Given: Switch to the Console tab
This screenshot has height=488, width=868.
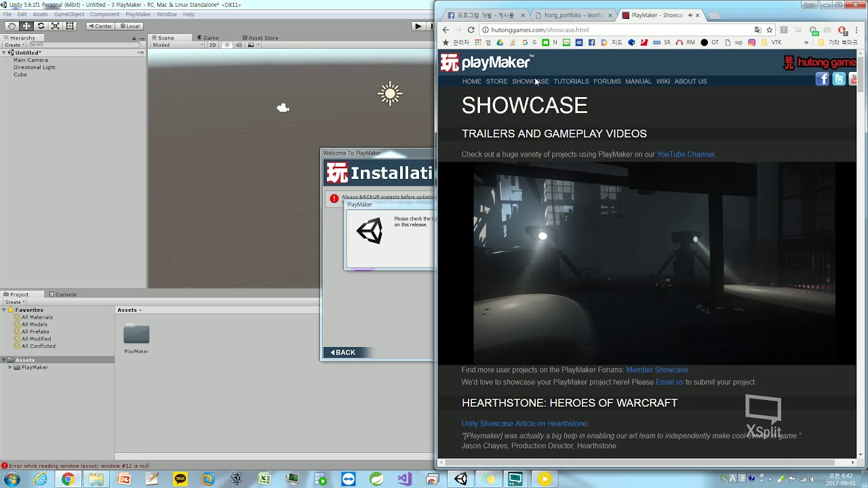Looking at the screenshot, I should point(62,294).
